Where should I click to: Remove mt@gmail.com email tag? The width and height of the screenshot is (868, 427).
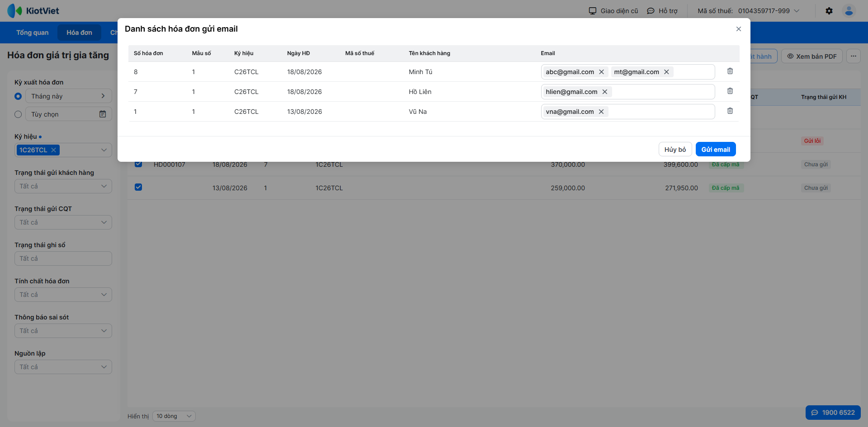pyautogui.click(x=666, y=72)
